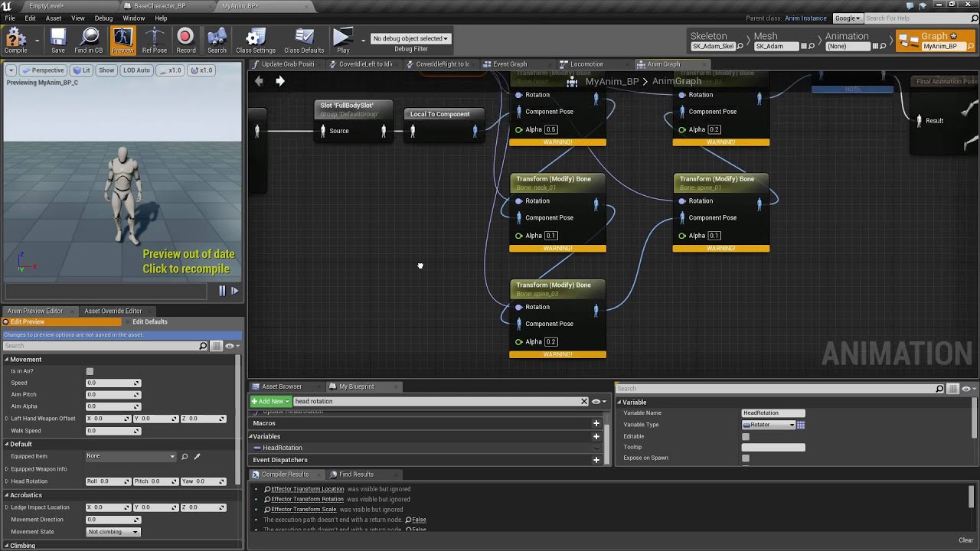Open the debug object filter dropdown

pos(410,38)
